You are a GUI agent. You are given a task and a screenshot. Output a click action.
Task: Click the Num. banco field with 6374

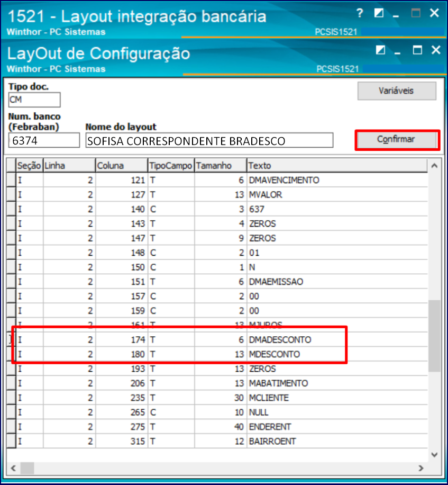44,140
